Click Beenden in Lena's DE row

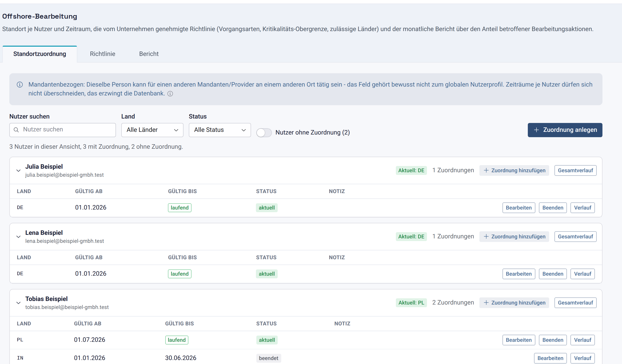click(553, 274)
